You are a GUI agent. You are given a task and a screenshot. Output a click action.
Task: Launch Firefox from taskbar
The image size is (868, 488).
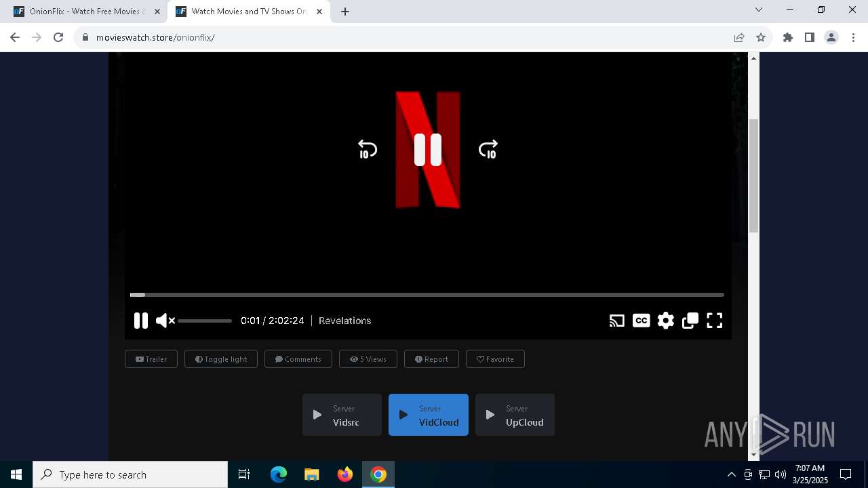tap(345, 474)
